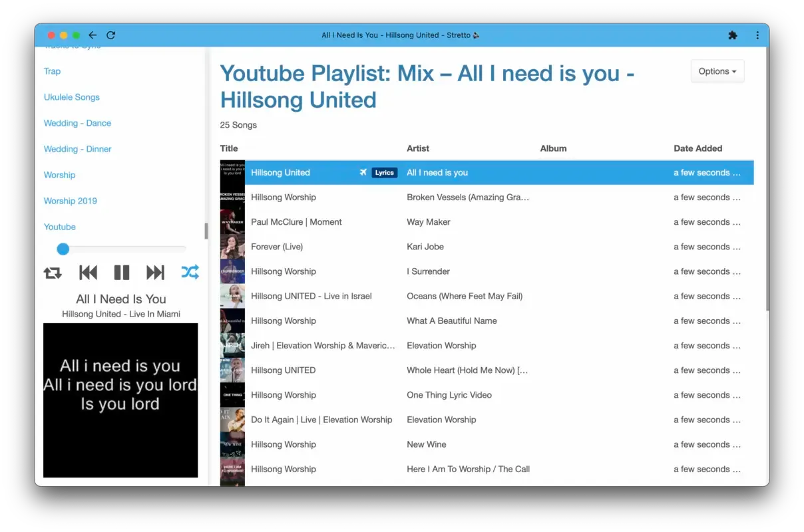Sort songs by Artist column
Viewport: 804px width, 532px height.
pyautogui.click(x=418, y=148)
